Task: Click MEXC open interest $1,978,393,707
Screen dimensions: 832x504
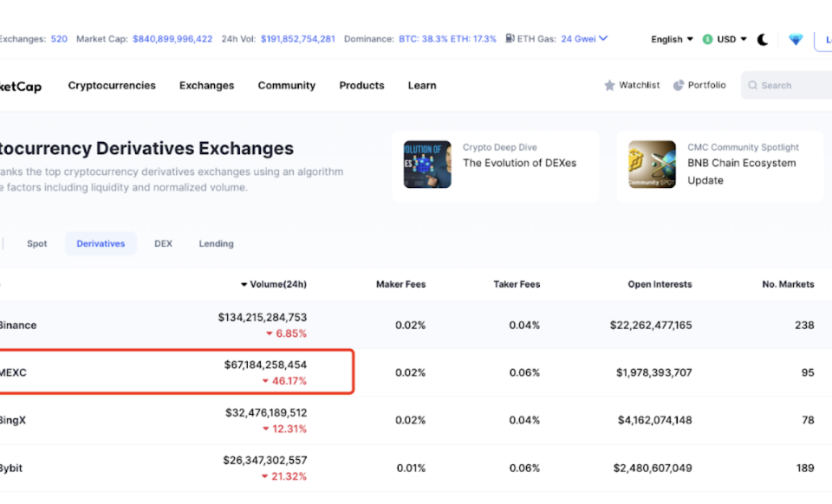Action: click(x=653, y=372)
